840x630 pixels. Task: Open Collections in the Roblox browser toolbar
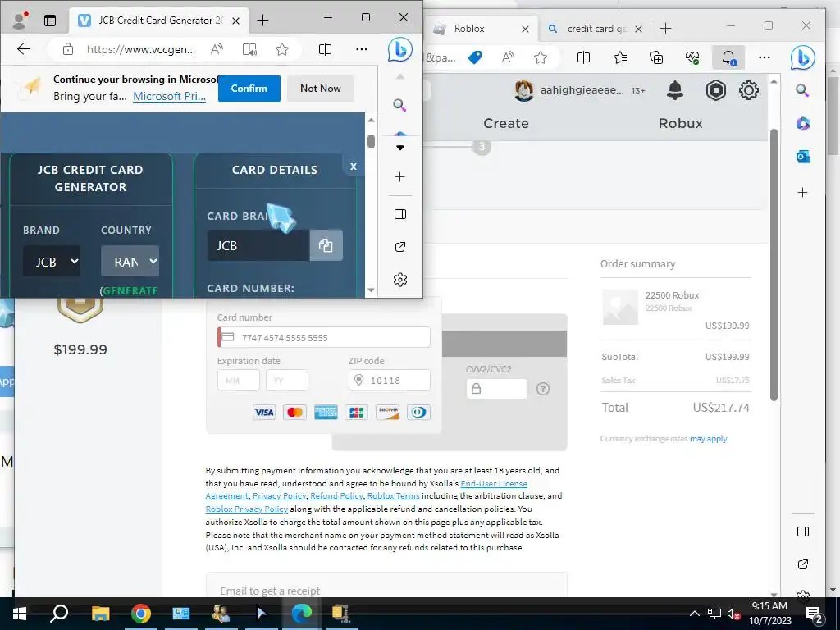pos(656,57)
